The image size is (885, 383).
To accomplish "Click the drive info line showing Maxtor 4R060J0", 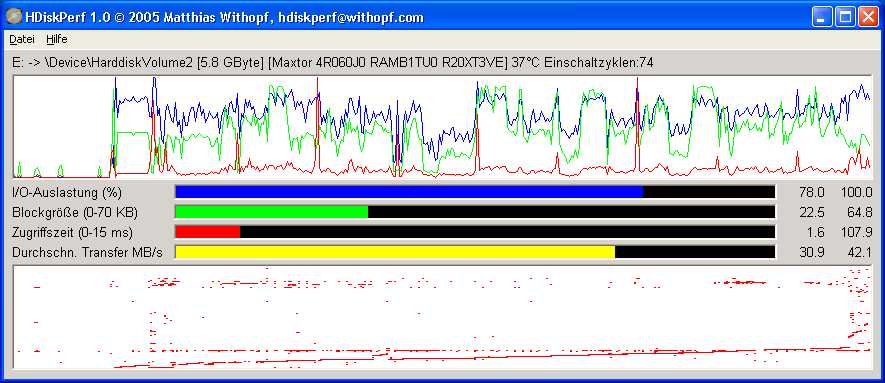I will point(332,63).
